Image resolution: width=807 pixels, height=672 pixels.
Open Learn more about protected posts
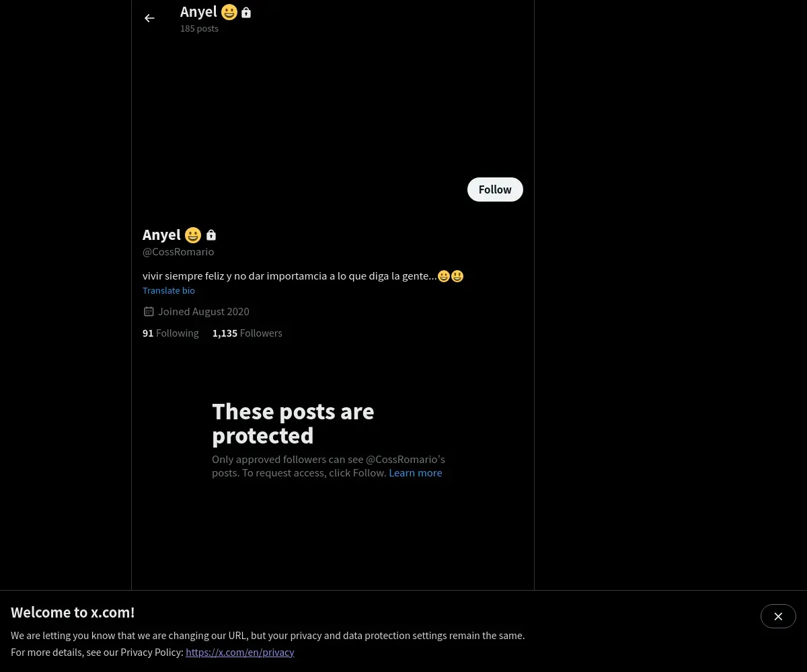tap(416, 473)
